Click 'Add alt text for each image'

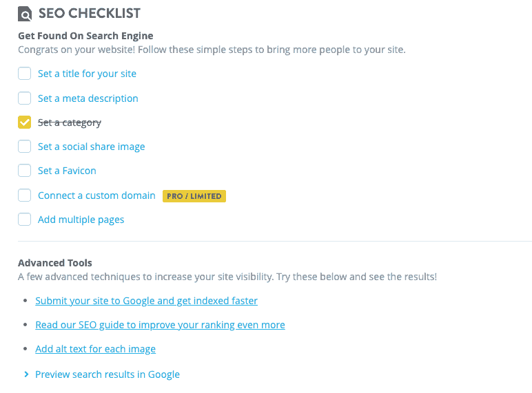pos(95,349)
